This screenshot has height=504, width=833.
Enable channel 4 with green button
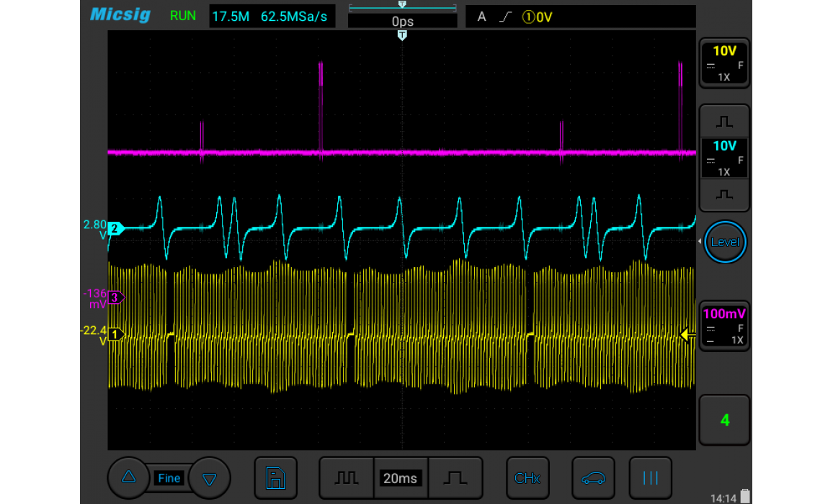click(724, 420)
